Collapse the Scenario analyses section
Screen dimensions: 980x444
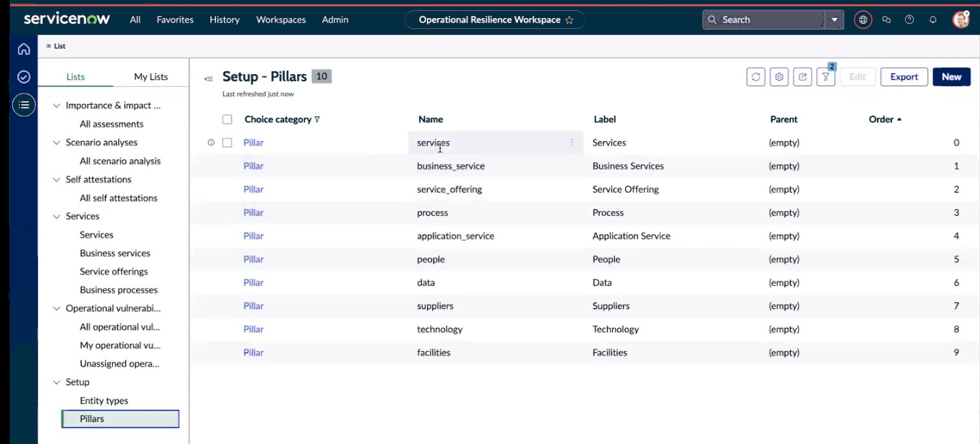[57, 143]
